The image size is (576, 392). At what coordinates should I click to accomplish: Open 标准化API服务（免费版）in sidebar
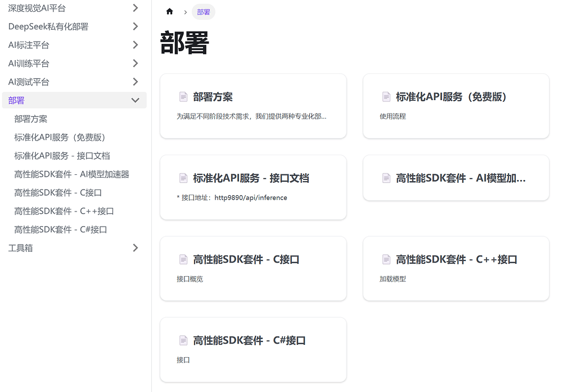[x=60, y=137]
